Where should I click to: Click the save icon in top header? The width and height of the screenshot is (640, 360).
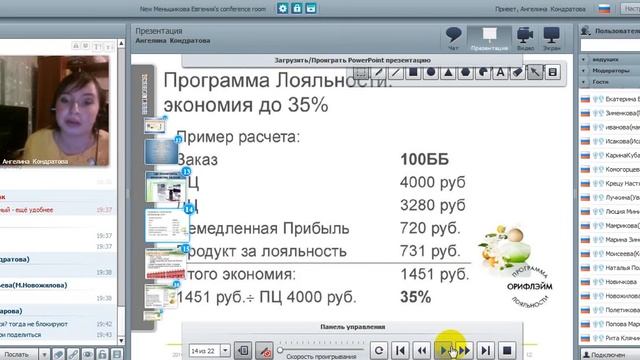pyautogui.click(x=311, y=8)
